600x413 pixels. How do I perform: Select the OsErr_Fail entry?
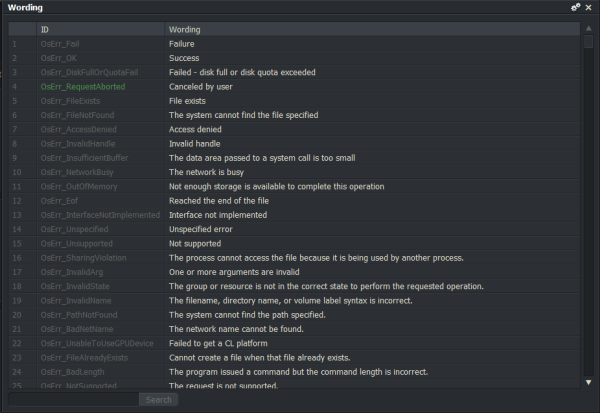pos(59,44)
